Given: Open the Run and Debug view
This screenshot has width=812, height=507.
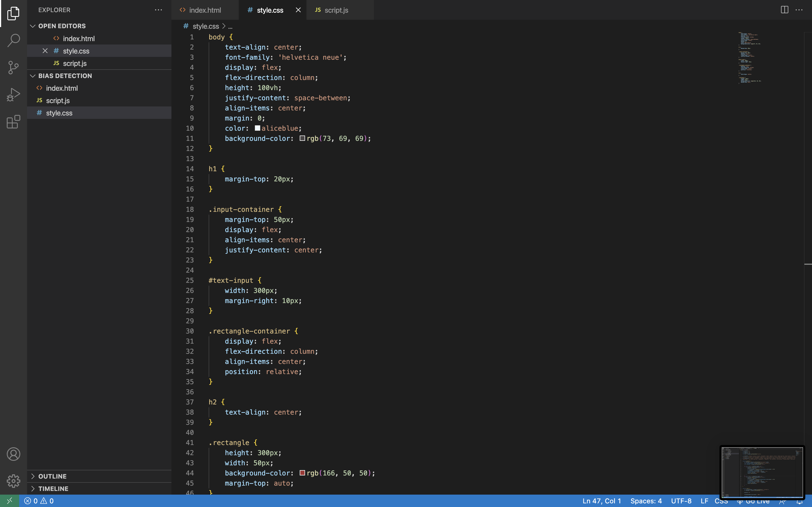Looking at the screenshot, I should 14,95.
